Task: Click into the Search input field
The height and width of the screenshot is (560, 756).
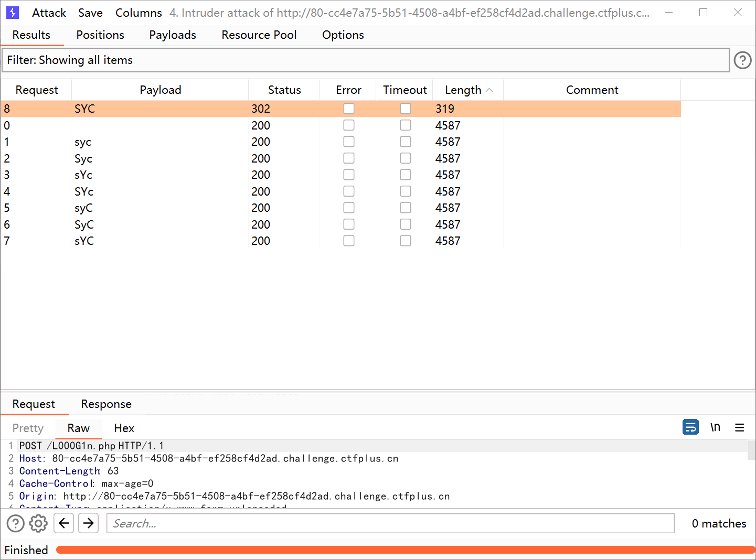Action: [x=390, y=523]
